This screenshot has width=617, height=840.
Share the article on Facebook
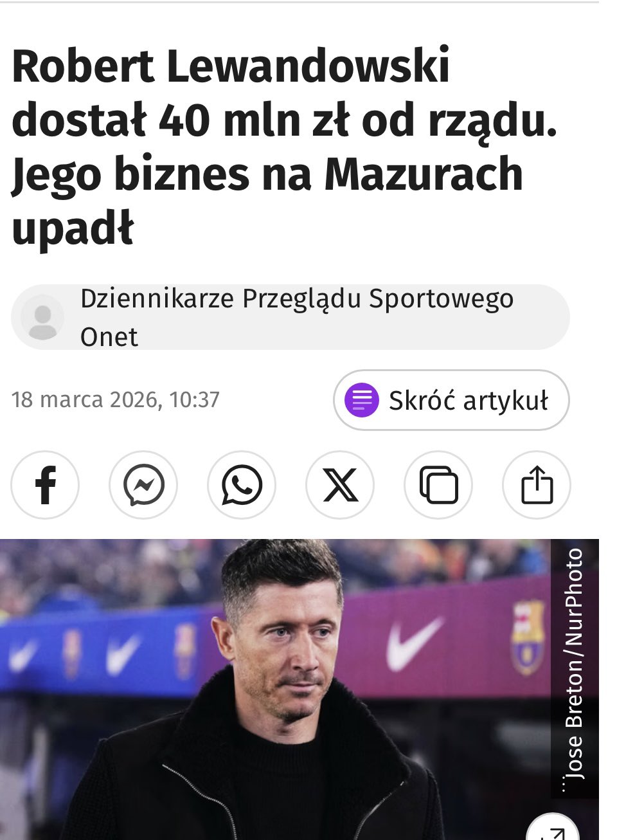(45, 485)
